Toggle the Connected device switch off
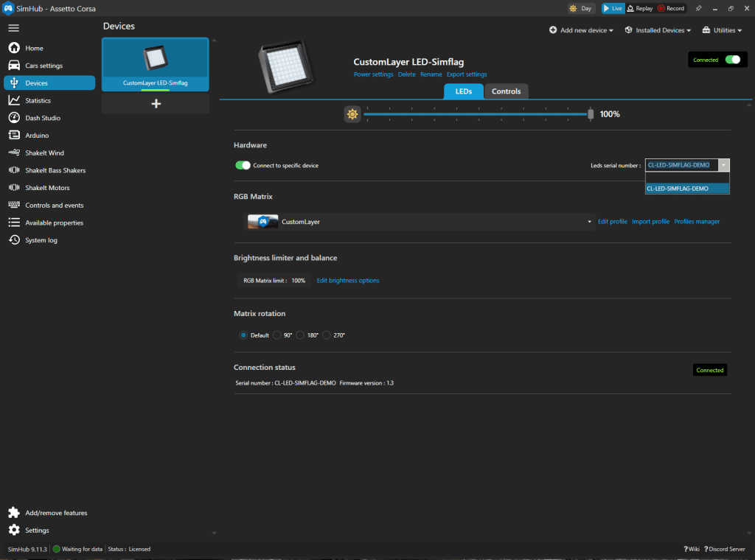The image size is (755, 560). point(732,60)
